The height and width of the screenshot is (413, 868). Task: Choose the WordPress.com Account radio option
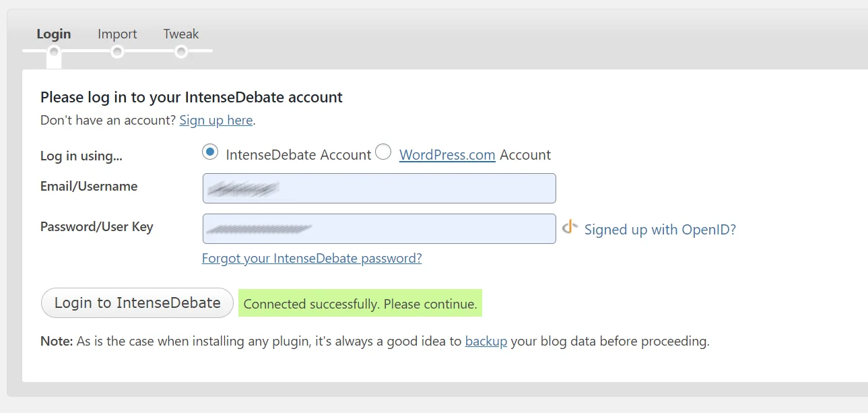(x=383, y=152)
